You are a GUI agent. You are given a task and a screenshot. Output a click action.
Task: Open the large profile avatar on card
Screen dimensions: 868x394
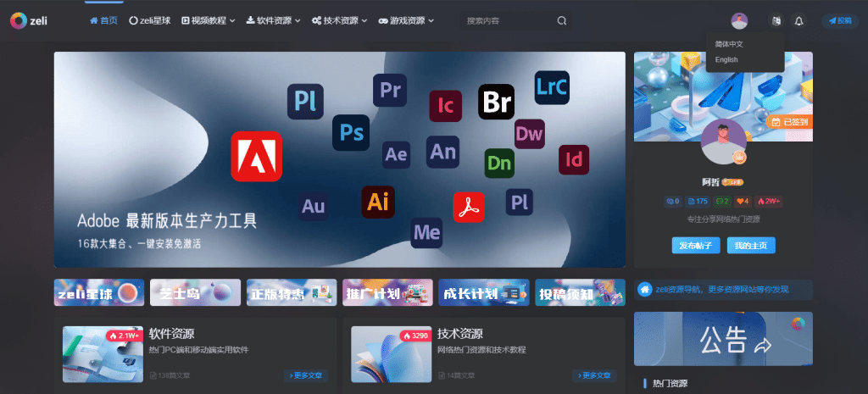pyautogui.click(x=723, y=142)
